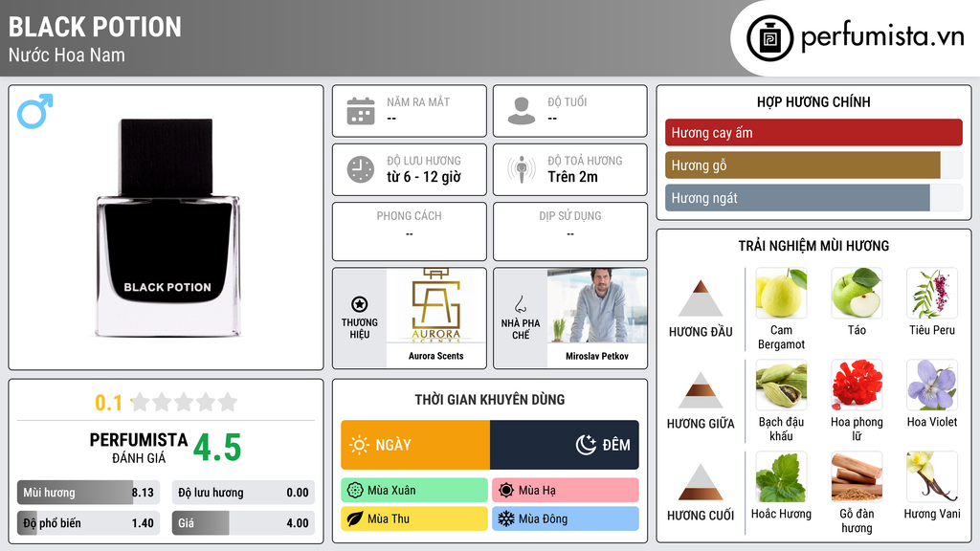The width and height of the screenshot is (980, 551).
Task: Click the Nước Hoa Nam subtitle
Action: click(x=67, y=55)
